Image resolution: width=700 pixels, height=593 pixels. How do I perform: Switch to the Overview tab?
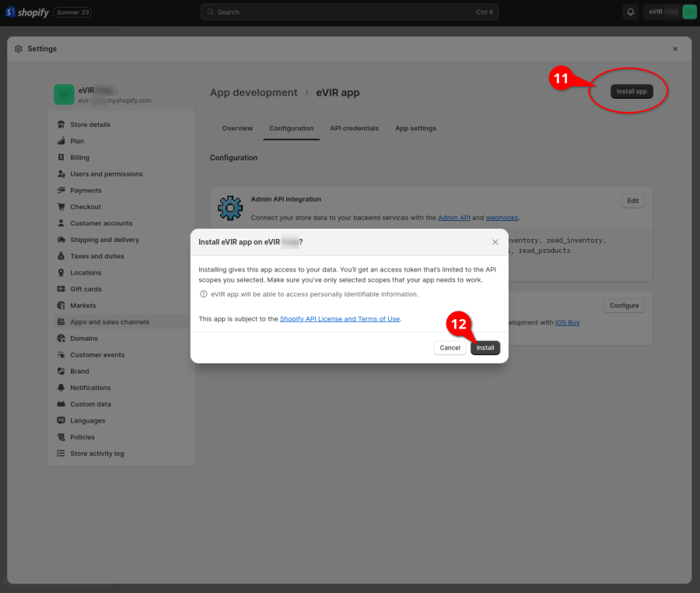[x=237, y=128]
